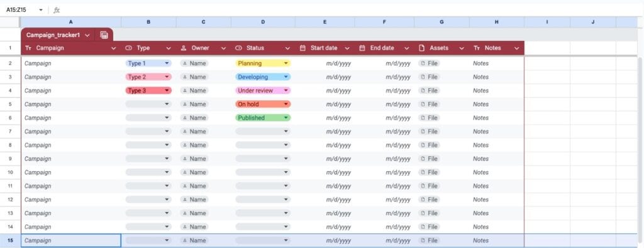Click the Campaign_tracker1 table name tab
Image resolution: width=644 pixels, height=248 pixels.
coord(53,35)
